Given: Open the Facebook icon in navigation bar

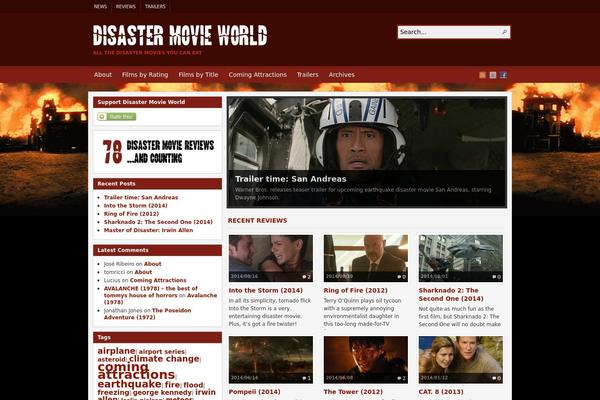Looking at the screenshot, I should click(x=504, y=75).
